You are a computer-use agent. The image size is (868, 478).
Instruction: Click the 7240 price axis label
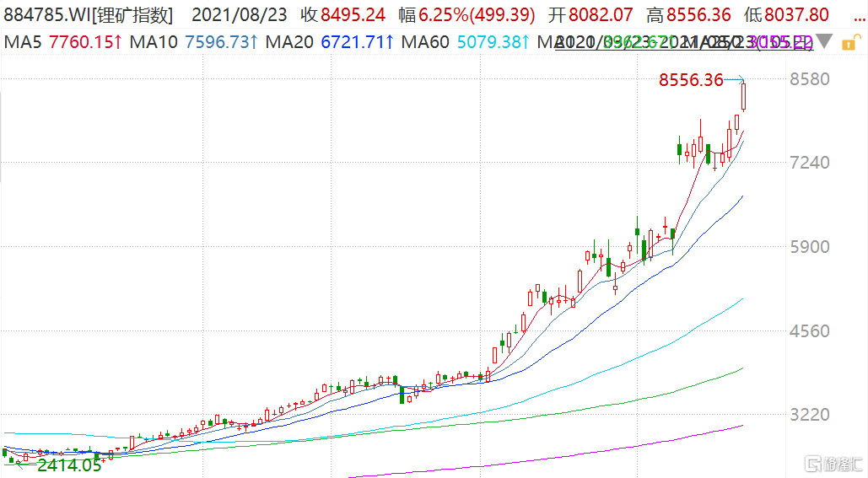coord(809,163)
